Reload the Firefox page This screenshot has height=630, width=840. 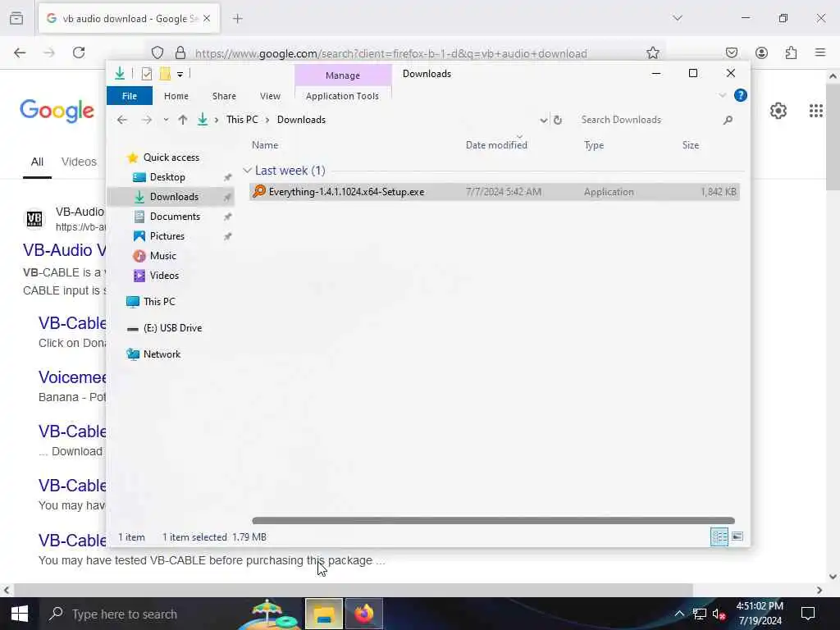(x=79, y=52)
